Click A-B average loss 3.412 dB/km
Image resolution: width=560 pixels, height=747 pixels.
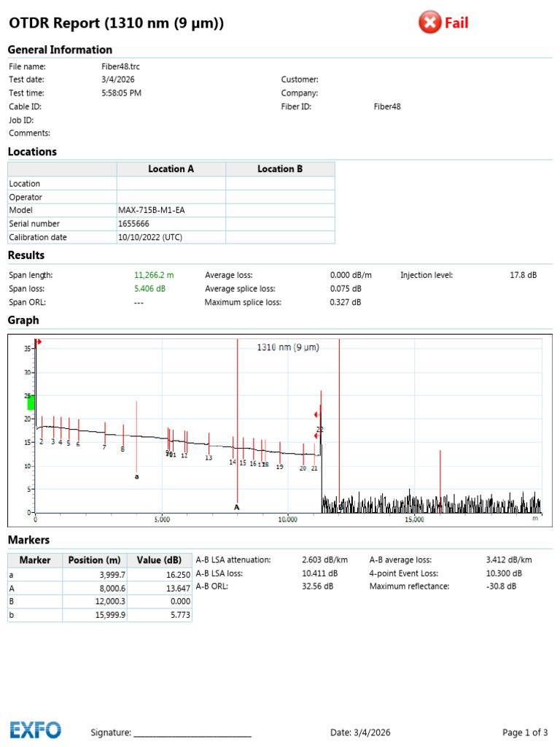[x=508, y=560]
